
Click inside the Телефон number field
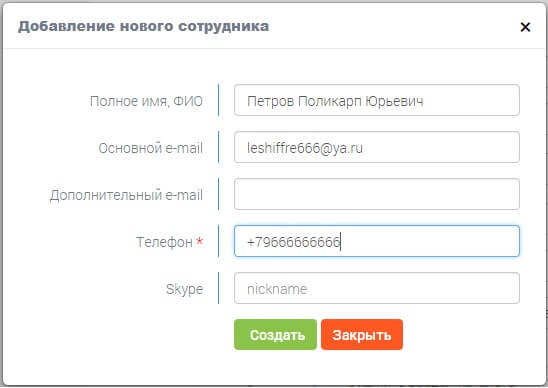coord(377,241)
